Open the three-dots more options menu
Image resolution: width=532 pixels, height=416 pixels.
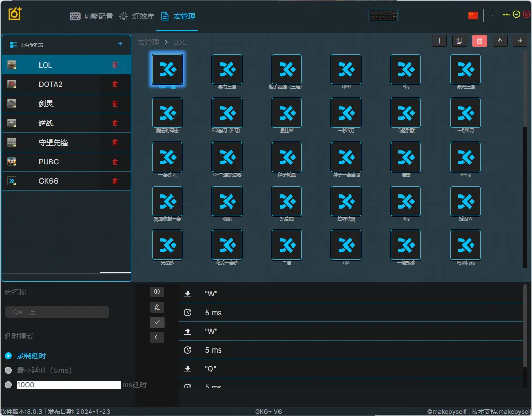pyautogui.click(x=507, y=14)
